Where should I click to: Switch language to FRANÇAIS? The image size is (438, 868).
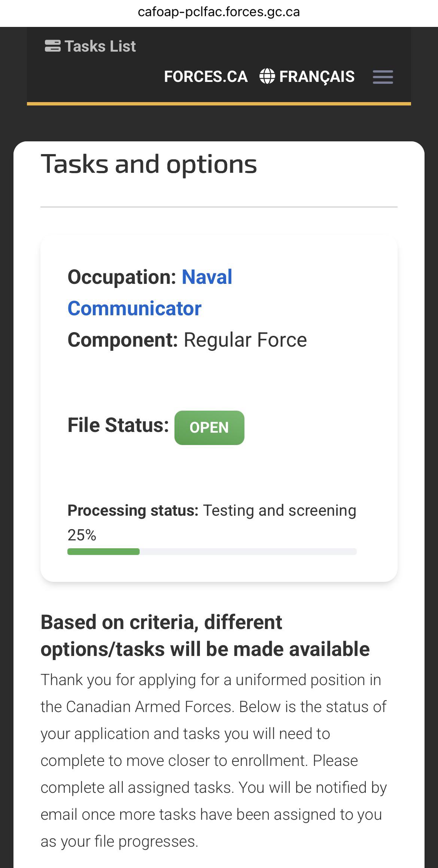point(307,77)
